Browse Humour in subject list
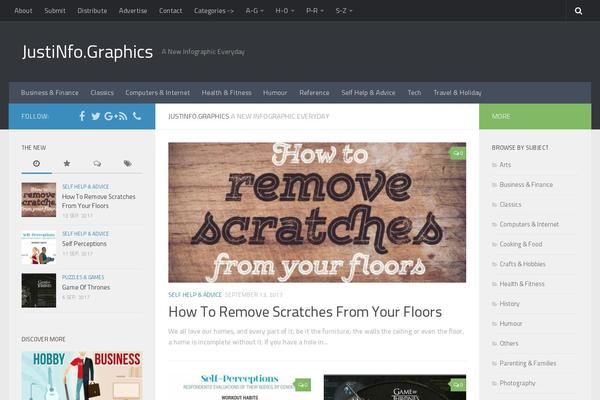Image resolution: width=600 pixels, height=400 pixels. pyautogui.click(x=511, y=324)
